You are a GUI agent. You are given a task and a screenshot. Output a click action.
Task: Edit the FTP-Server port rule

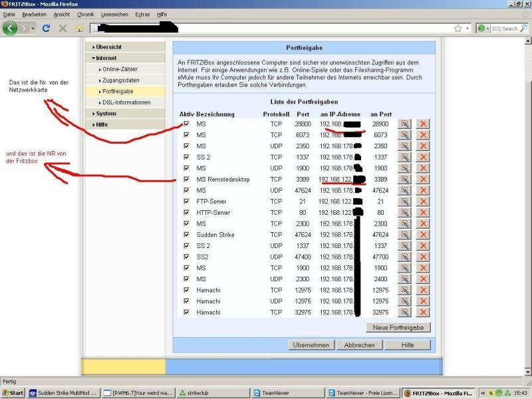point(404,201)
